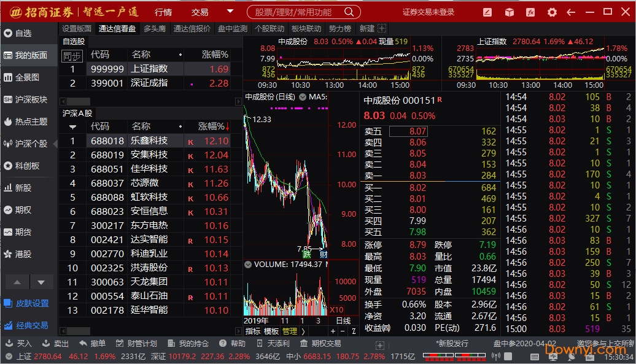Open the 交易 dropdown arrow in top menu

click(x=231, y=11)
